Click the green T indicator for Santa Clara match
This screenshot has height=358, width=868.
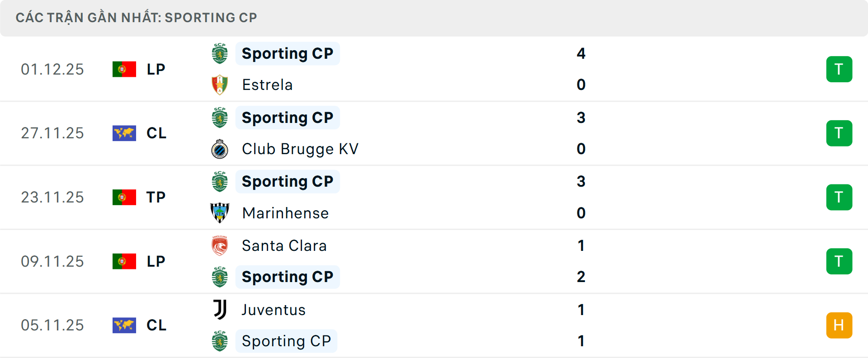(840, 261)
